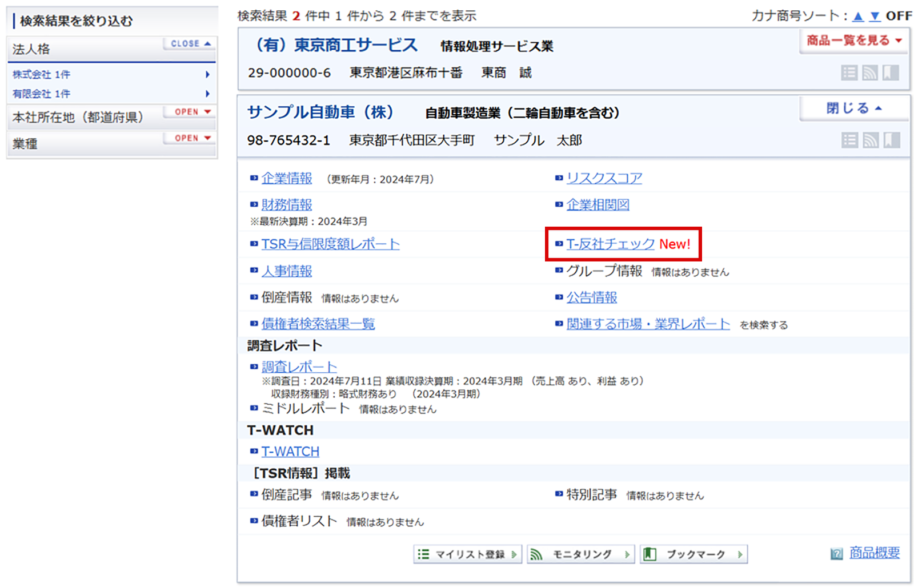Open （有）東京商工サービス company entry
The height and width of the screenshot is (588, 914).
pos(333,45)
